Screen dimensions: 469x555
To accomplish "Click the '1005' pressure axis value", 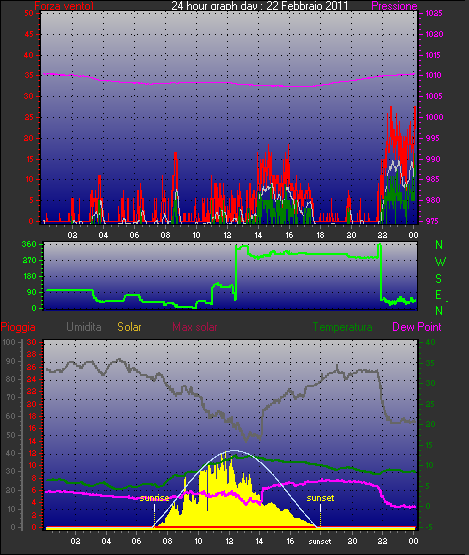I will 434,96.
